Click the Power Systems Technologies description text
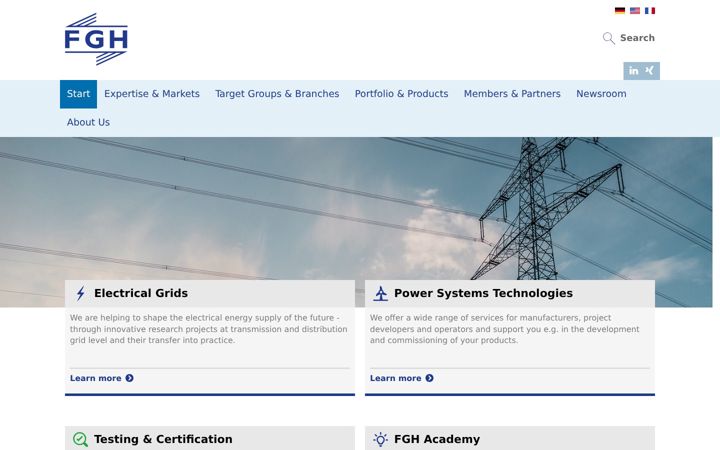The image size is (720, 450). (x=504, y=329)
